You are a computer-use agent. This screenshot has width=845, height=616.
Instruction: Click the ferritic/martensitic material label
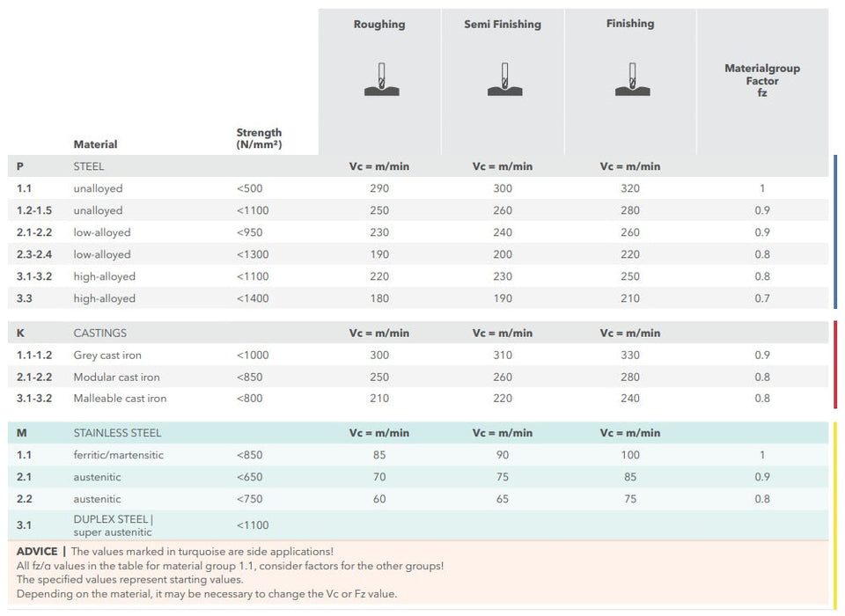118,455
